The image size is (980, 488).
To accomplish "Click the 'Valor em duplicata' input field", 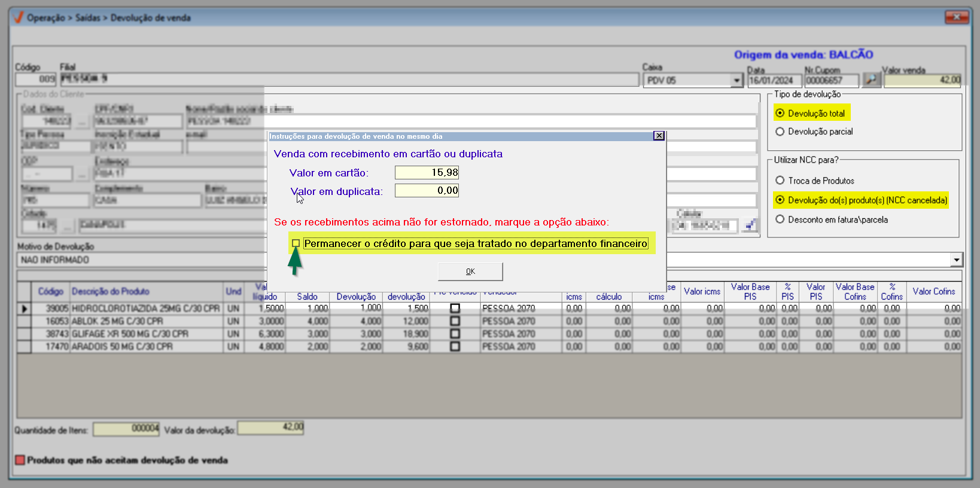I will [427, 191].
